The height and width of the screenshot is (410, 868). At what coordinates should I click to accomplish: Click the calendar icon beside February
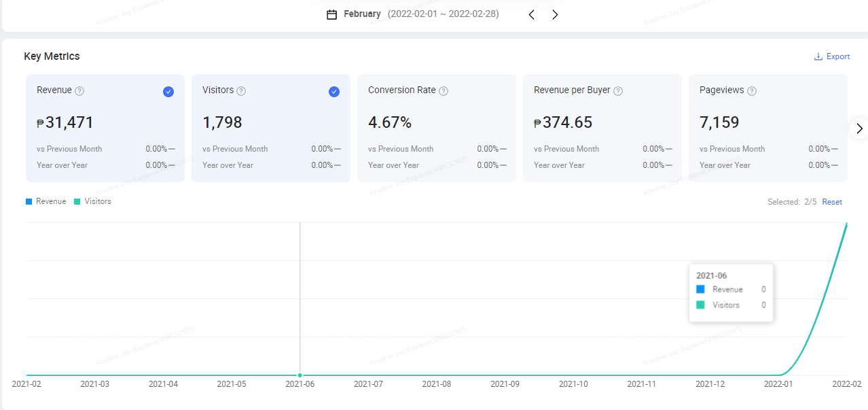331,14
